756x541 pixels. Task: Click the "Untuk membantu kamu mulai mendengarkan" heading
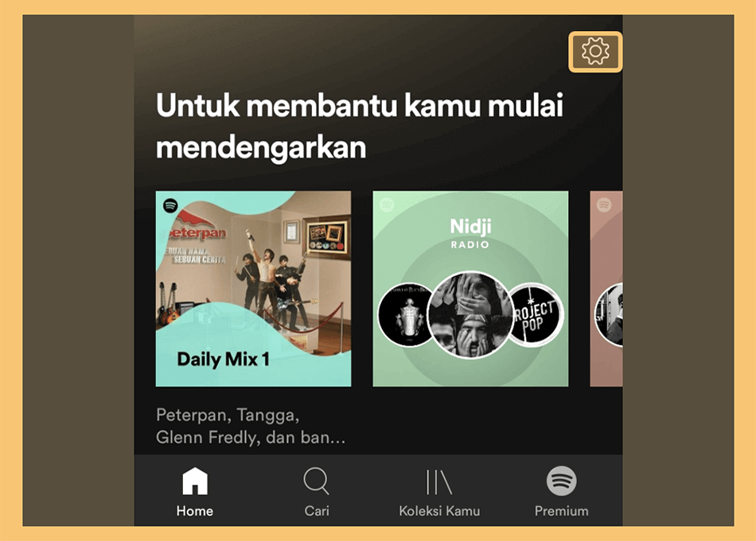click(360, 126)
